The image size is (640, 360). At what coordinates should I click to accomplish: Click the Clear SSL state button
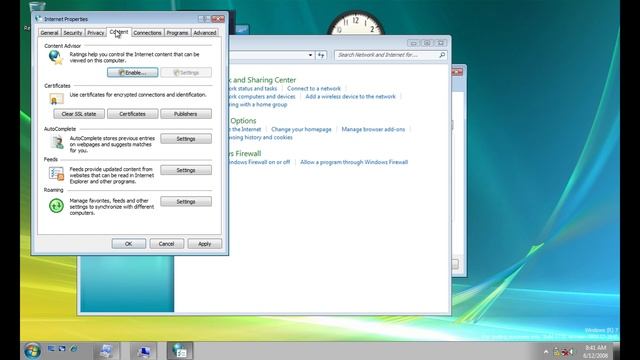coord(79,114)
